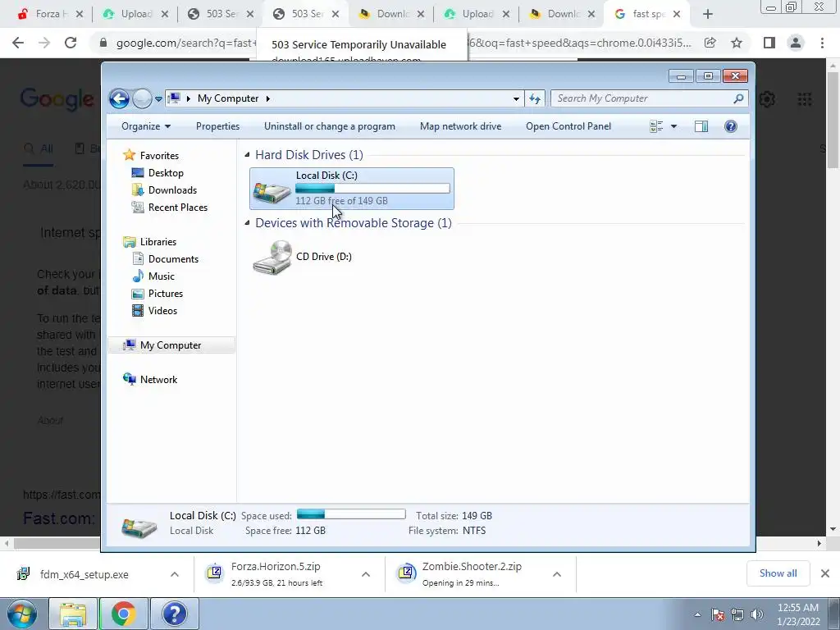
Task: Click Properties in the Explorer toolbar
Action: pos(217,126)
